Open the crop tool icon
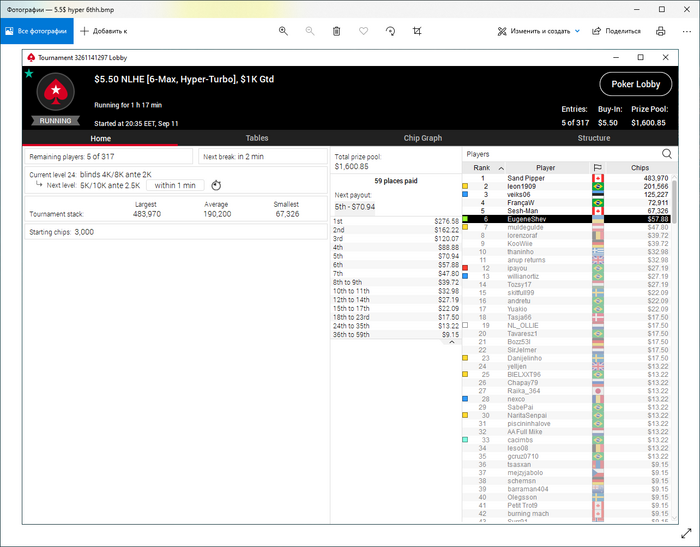Viewport: 700px width, 547px height. click(x=417, y=31)
